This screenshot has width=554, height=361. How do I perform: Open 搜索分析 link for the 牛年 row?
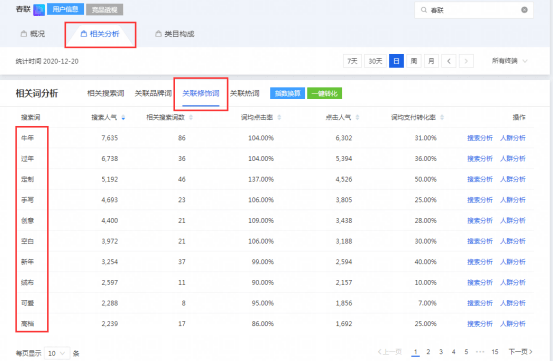480,138
